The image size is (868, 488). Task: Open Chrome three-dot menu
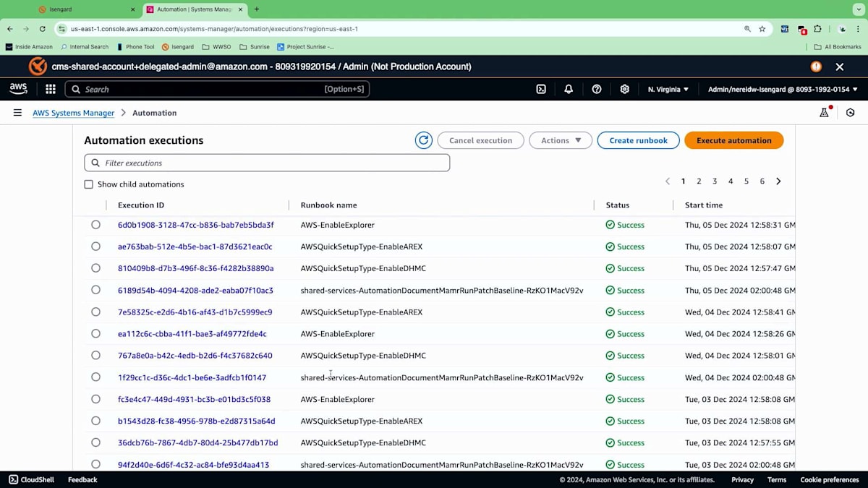click(859, 29)
